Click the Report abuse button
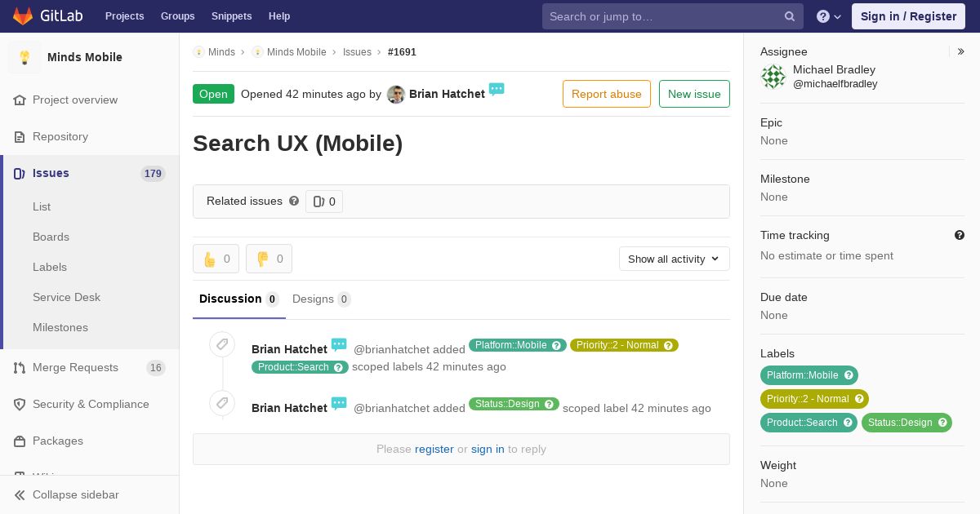The image size is (980, 514). pyautogui.click(x=607, y=94)
